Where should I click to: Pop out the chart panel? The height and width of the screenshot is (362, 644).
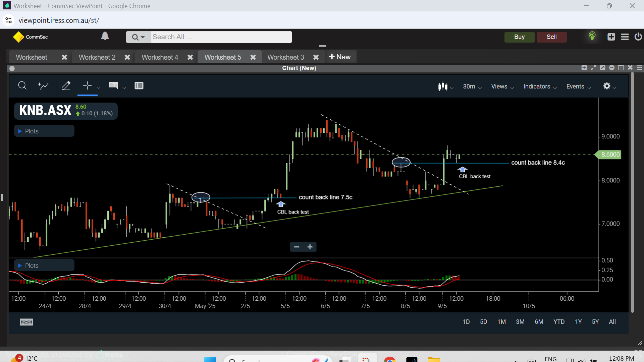pos(602,68)
